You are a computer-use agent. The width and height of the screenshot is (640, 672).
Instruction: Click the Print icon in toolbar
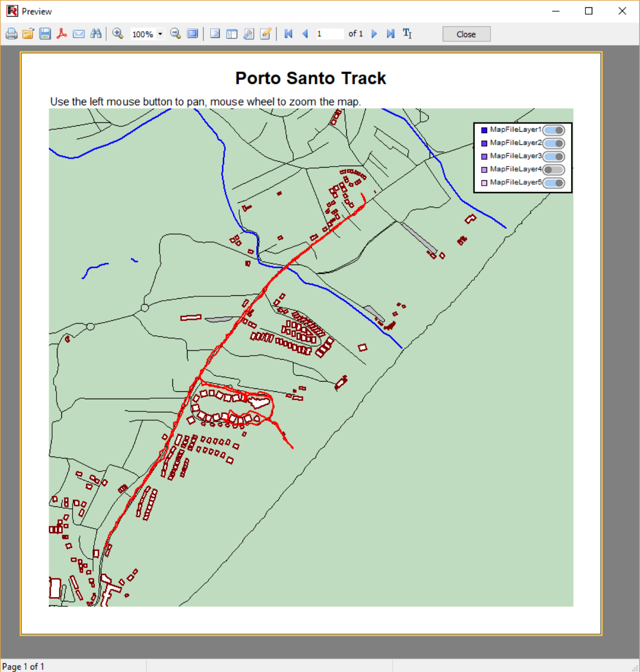pyautogui.click(x=11, y=34)
